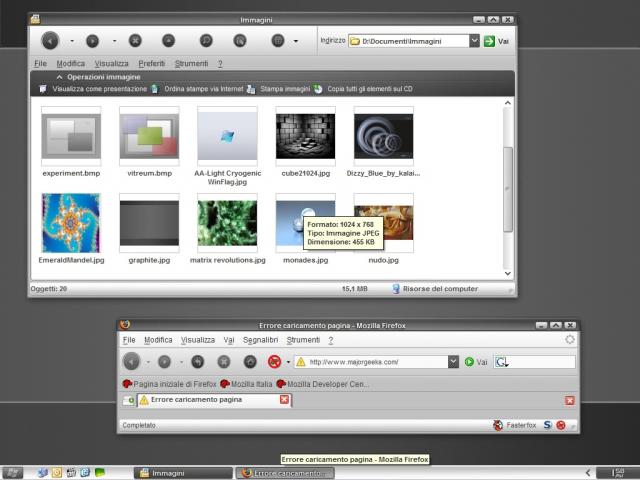Open dropdown beside red blocker icon in Firefox
The height and width of the screenshot is (480, 640).
pyautogui.click(x=288, y=362)
